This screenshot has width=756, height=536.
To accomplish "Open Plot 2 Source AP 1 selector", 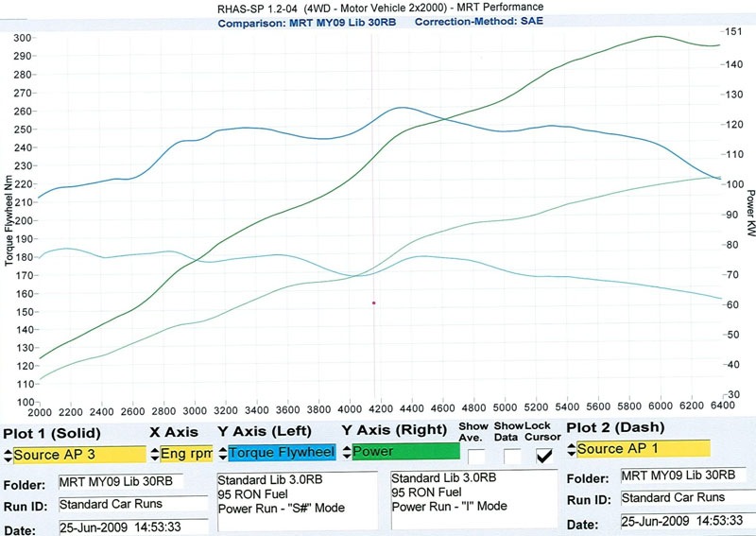I will click(x=644, y=449).
